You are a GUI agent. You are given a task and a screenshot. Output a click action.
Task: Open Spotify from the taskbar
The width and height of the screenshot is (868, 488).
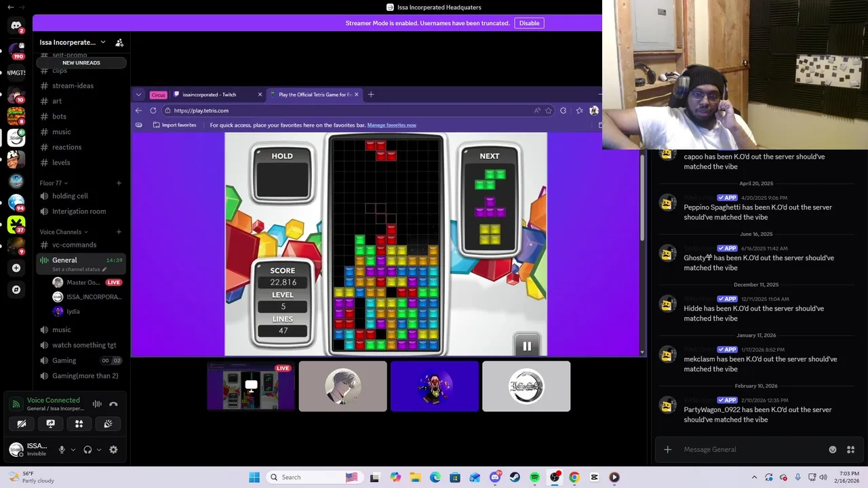click(535, 477)
